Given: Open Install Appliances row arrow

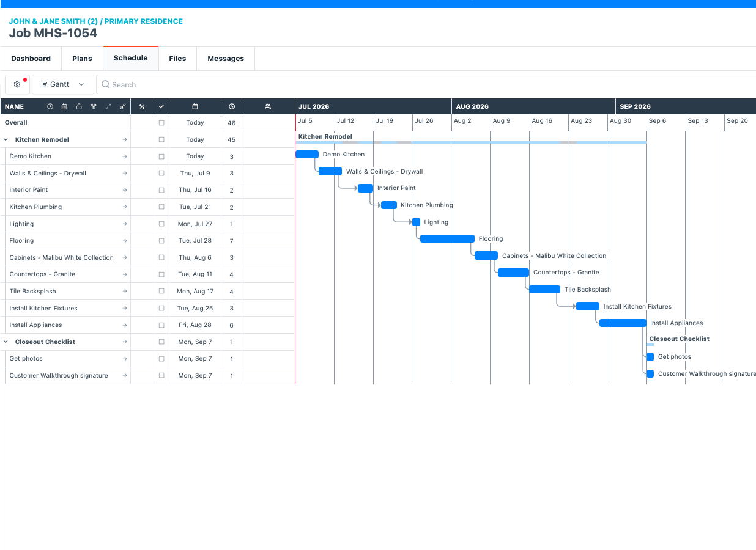Looking at the screenshot, I should click(x=125, y=325).
